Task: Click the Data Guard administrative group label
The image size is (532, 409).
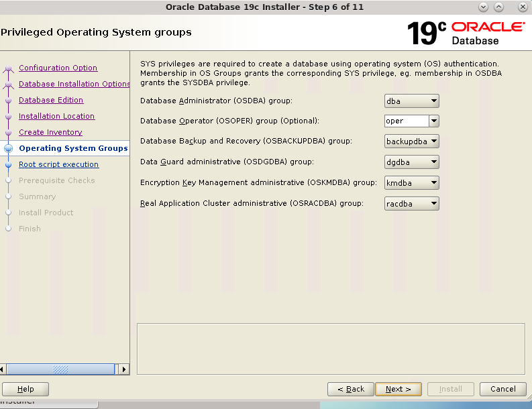Action: [227, 162]
